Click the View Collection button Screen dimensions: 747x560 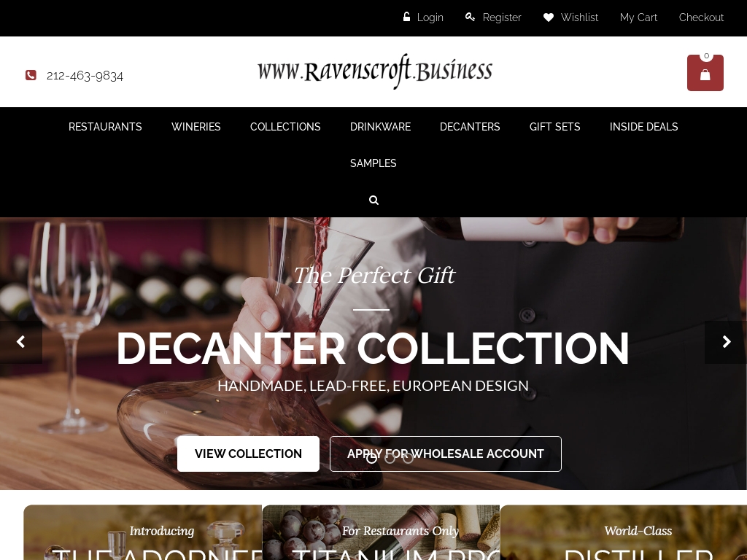tap(248, 454)
